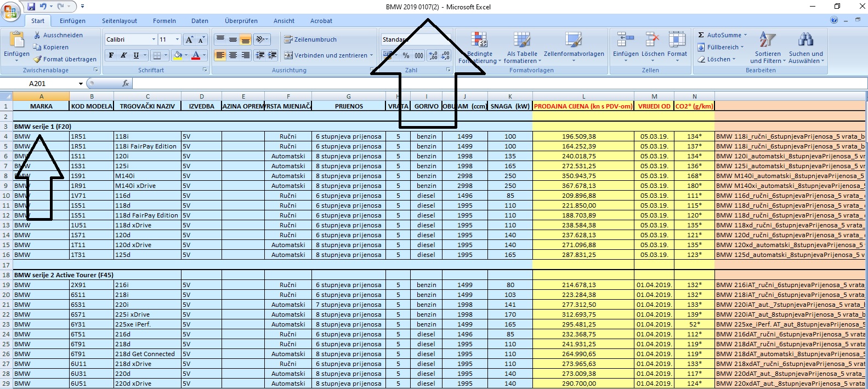Click Verbinden und zentrieren button
Image resolution: width=868 pixels, height=389 pixels.
[x=326, y=55]
